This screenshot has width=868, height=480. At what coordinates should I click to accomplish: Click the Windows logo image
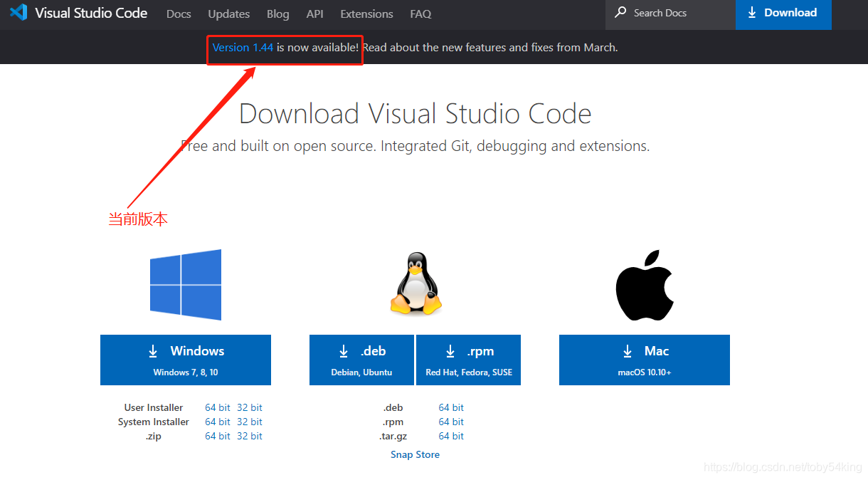click(x=186, y=285)
